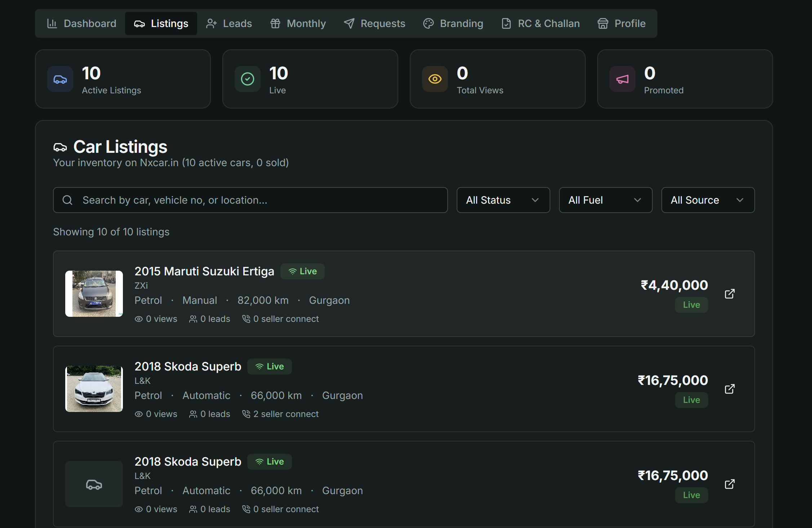Viewport: 812px width, 528px height.
Task: Click views eye icon on Skoda Superb without photo
Action: point(139,509)
